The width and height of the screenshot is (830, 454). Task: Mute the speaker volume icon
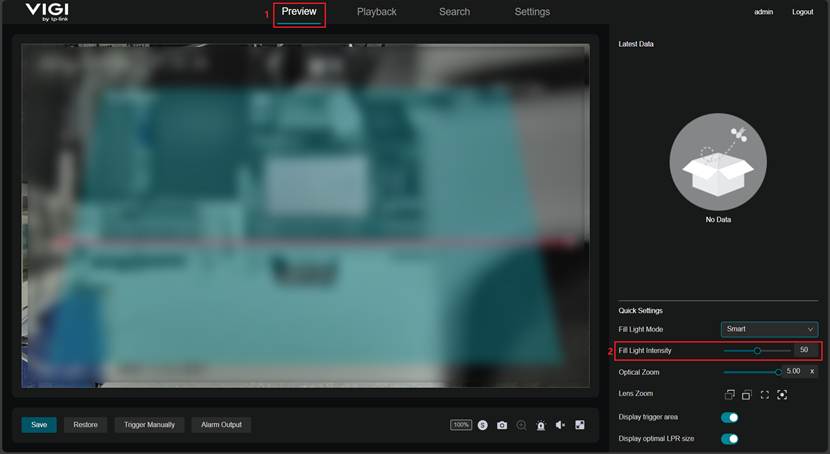pyautogui.click(x=560, y=425)
